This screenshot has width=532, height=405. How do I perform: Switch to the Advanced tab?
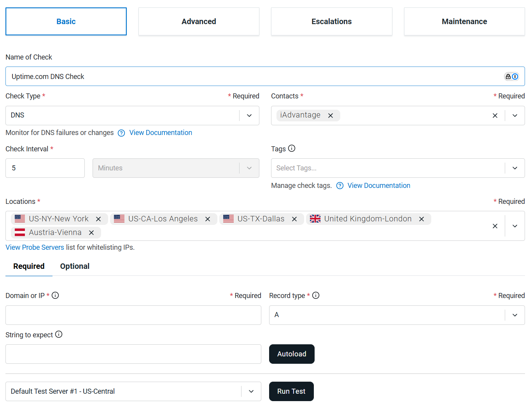coord(199,21)
